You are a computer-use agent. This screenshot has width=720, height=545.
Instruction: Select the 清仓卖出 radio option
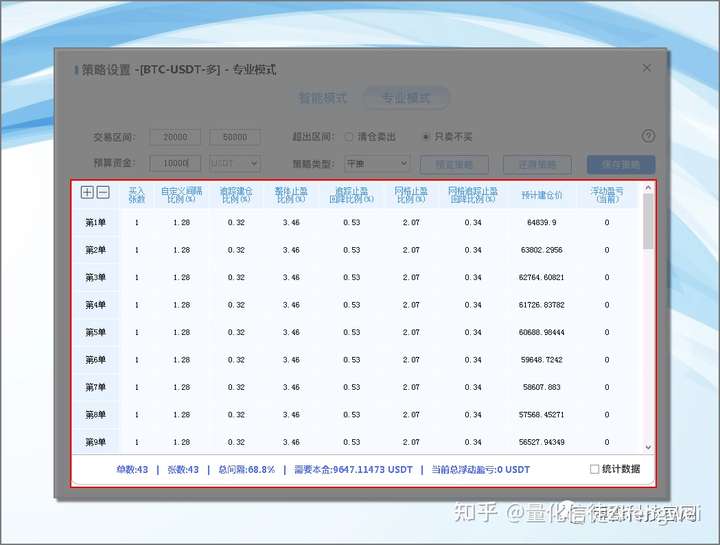click(x=349, y=137)
